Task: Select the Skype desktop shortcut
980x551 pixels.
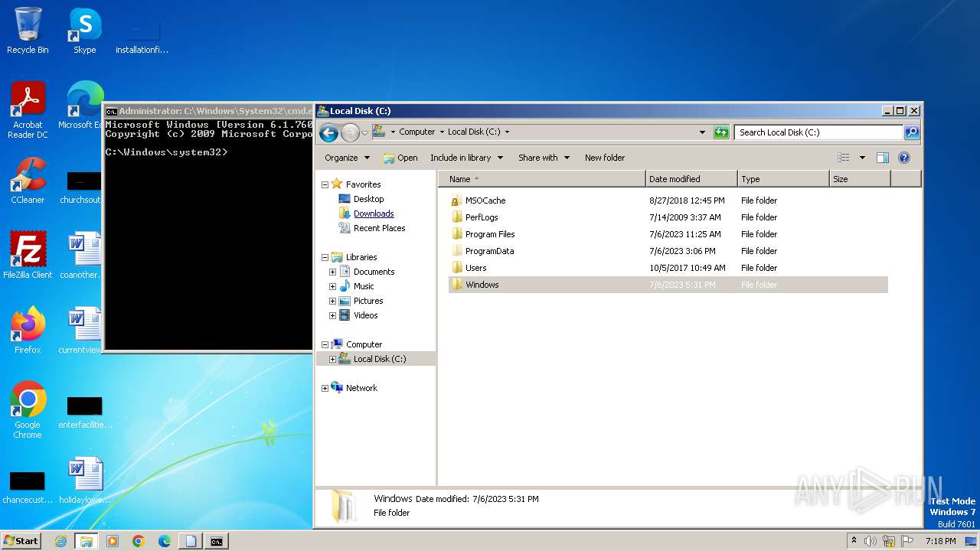Action: [x=85, y=31]
